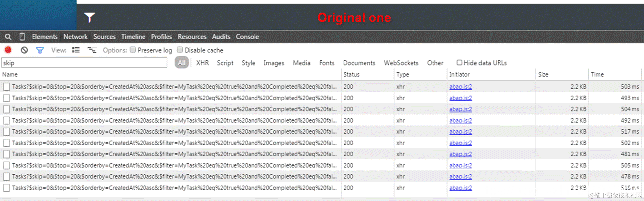
Task: Click file icon of the 505 ms request
Action: tap(6, 166)
